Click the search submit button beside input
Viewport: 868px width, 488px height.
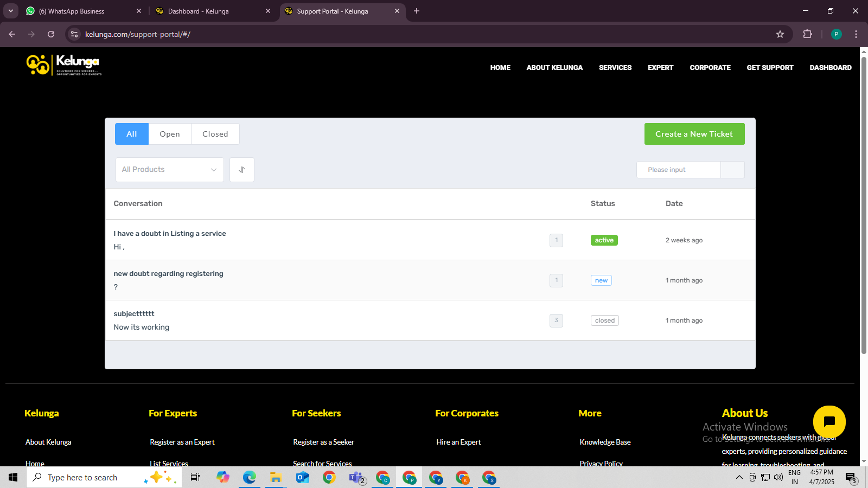[x=732, y=170]
